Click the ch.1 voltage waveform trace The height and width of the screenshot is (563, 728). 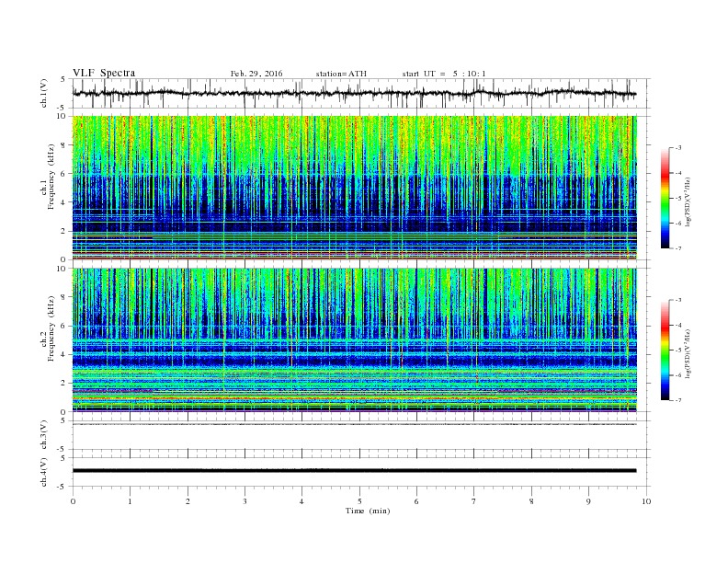coord(354,93)
